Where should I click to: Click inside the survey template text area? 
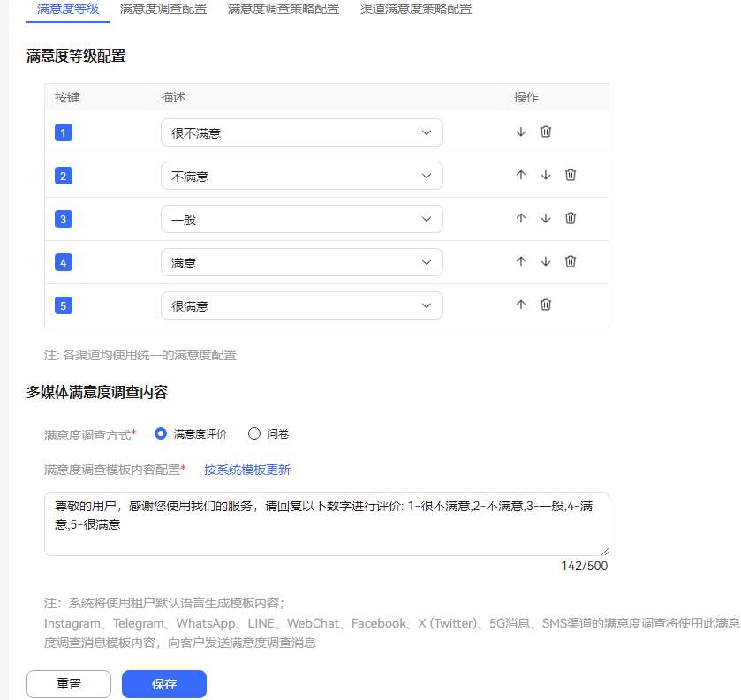coord(327,523)
